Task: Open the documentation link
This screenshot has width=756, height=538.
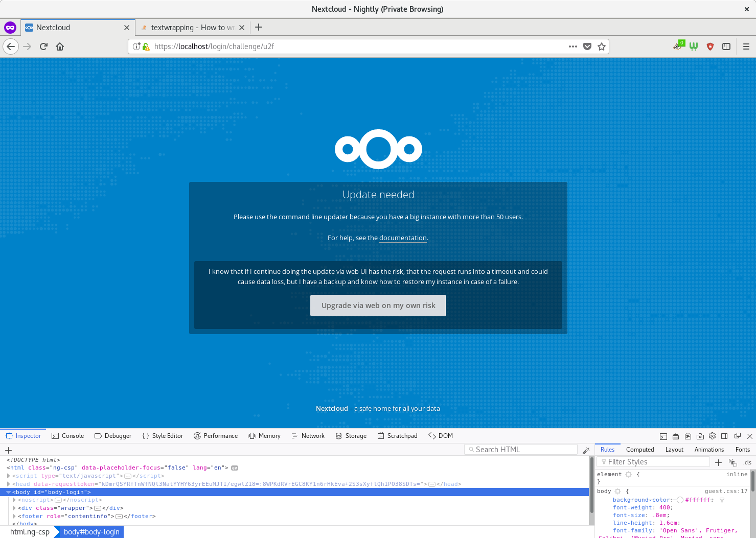Action: pyautogui.click(x=403, y=238)
